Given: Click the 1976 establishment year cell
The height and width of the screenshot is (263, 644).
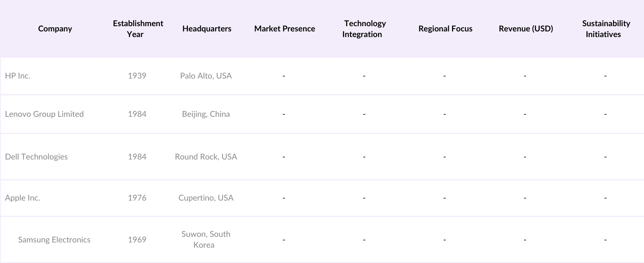Looking at the screenshot, I should point(137,198).
